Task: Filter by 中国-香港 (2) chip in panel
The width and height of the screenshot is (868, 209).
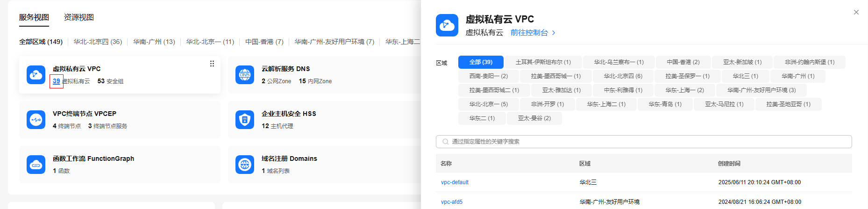Action: [x=683, y=62]
